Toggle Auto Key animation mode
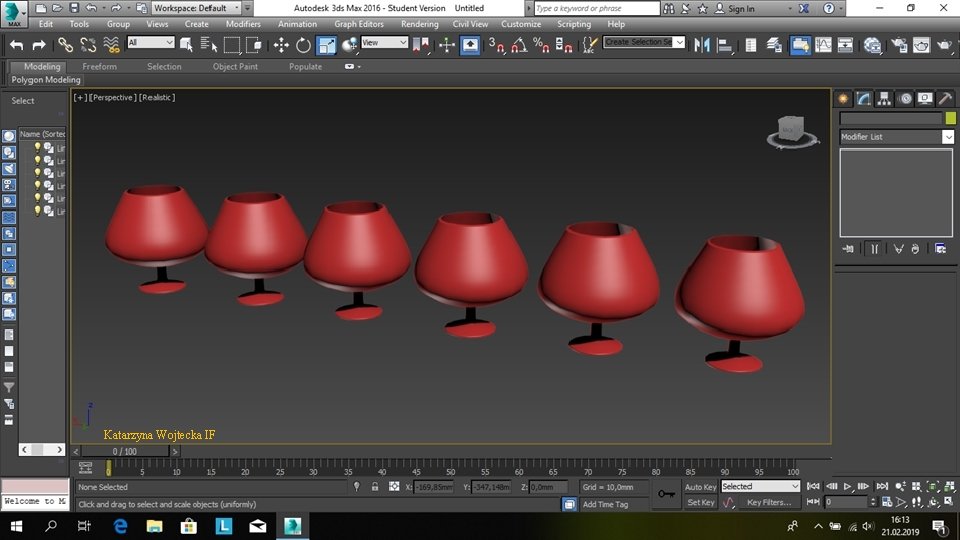 [x=700, y=487]
